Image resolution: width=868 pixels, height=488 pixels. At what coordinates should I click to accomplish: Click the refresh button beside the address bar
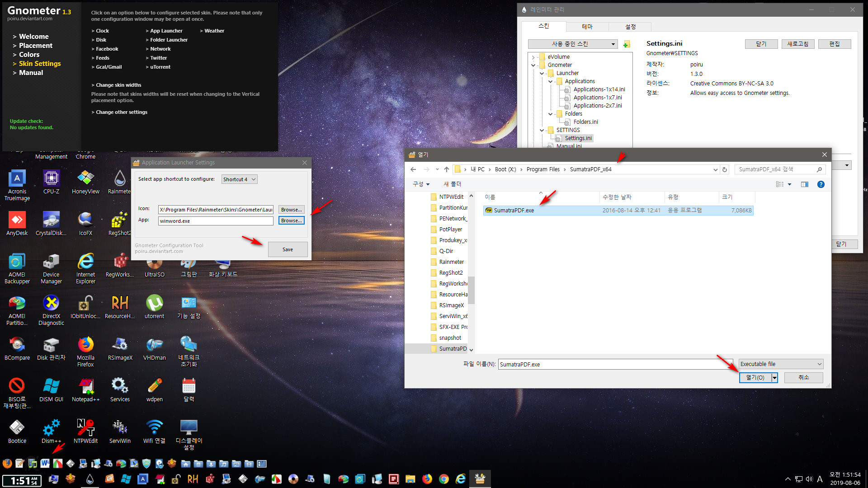(725, 169)
